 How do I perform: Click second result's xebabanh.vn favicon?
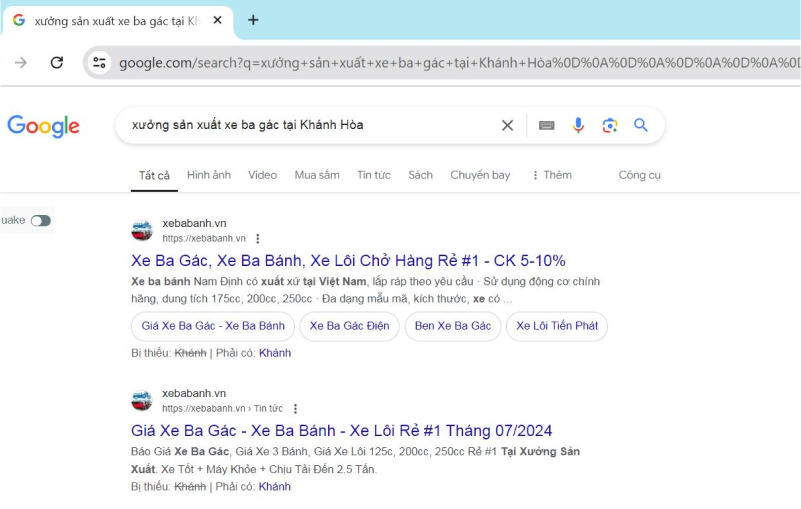pos(142,400)
